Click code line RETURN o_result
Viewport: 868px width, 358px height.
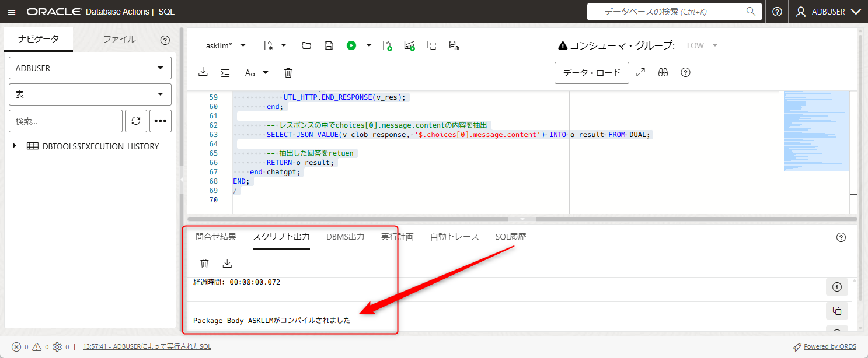pyautogui.click(x=301, y=163)
